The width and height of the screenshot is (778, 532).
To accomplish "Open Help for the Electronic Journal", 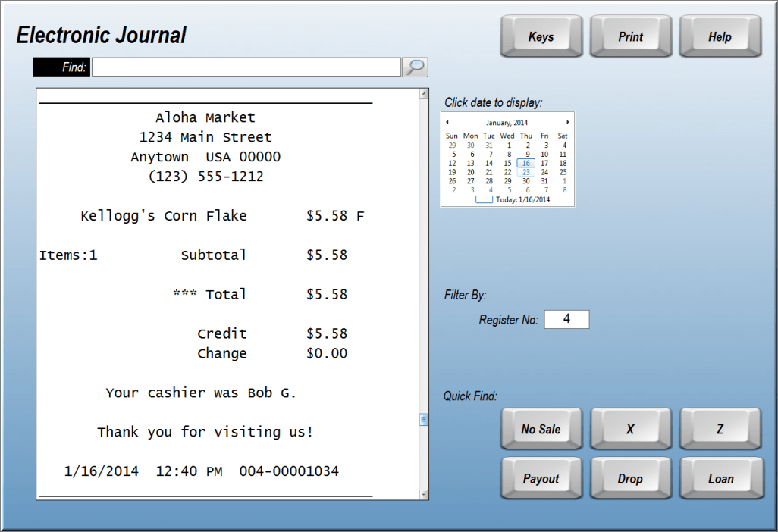I will point(719,35).
